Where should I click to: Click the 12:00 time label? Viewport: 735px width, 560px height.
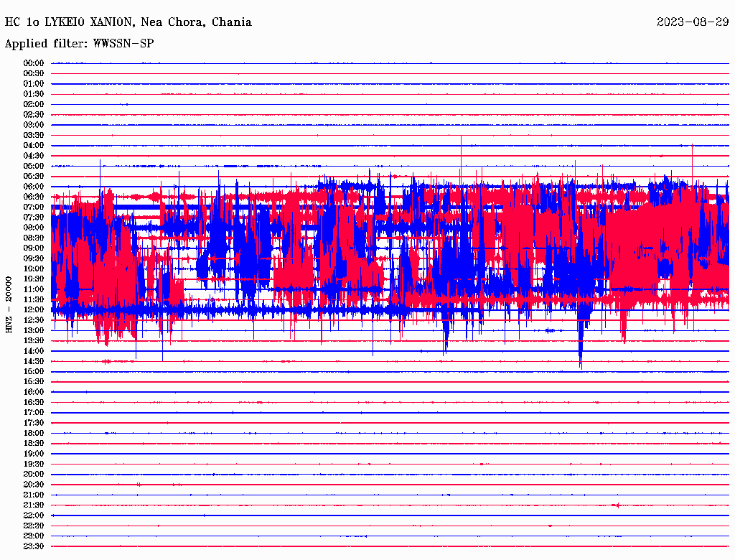coord(34,310)
